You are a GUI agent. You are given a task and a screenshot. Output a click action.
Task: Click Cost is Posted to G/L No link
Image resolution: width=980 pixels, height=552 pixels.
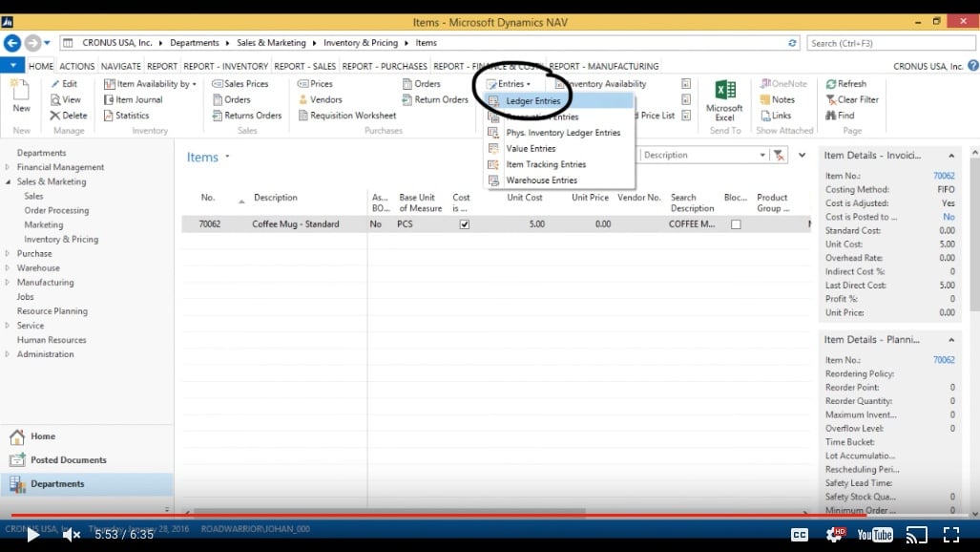[x=949, y=217]
